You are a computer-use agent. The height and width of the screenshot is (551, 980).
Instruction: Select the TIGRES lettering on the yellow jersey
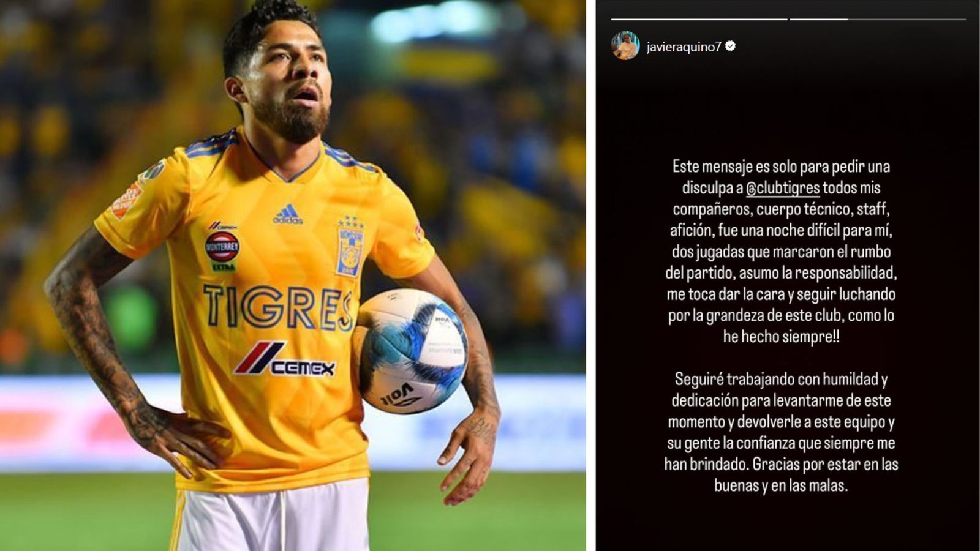click(x=280, y=308)
